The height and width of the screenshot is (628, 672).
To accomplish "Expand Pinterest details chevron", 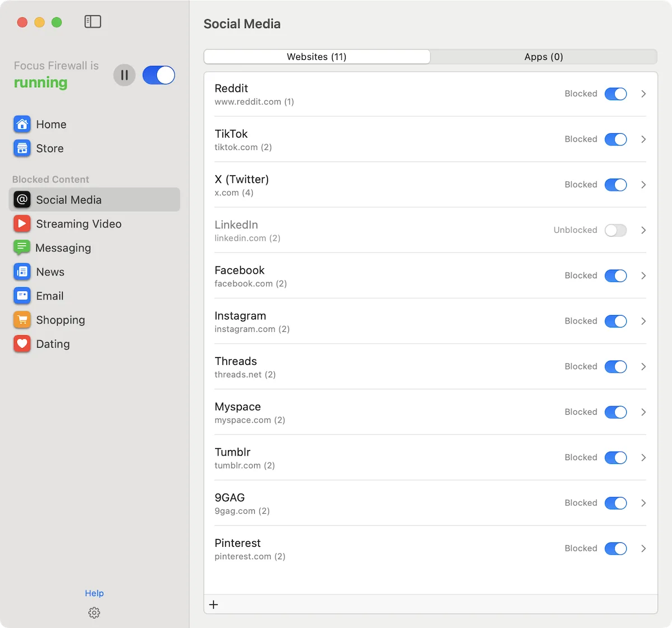I will [643, 549].
